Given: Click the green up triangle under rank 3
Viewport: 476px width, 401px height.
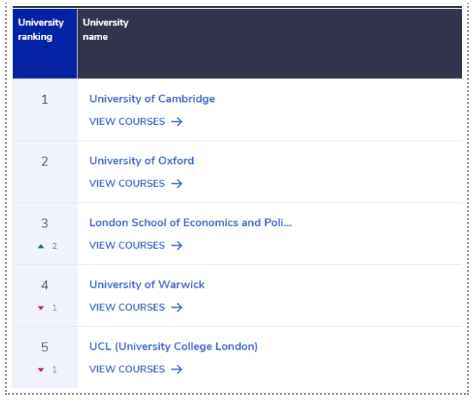Looking at the screenshot, I should [x=41, y=246].
